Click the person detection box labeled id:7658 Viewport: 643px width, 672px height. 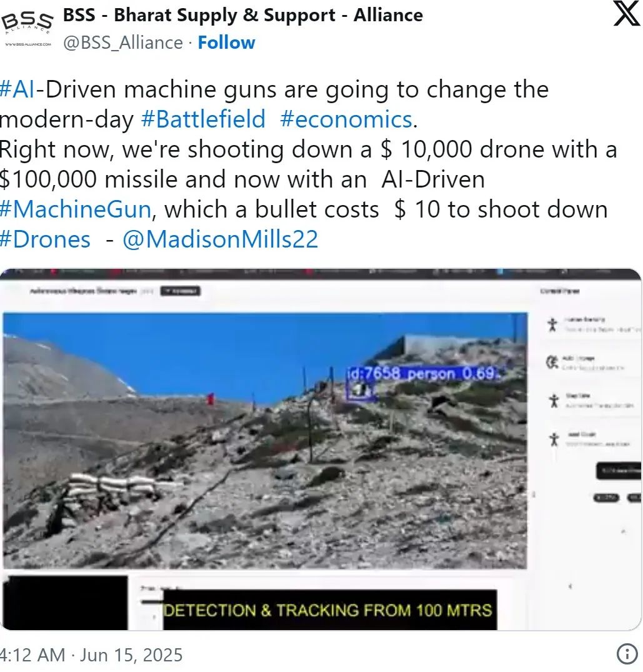[x=361, y=391]
